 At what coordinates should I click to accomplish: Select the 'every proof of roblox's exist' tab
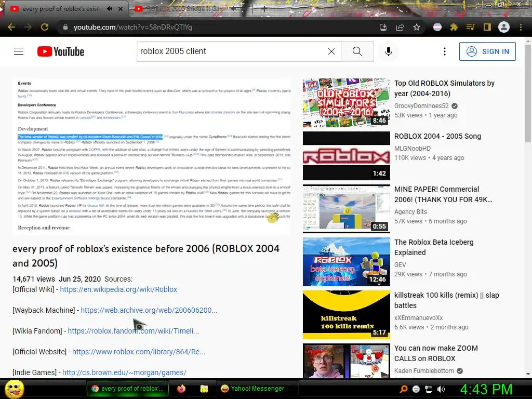pos(61,9)
